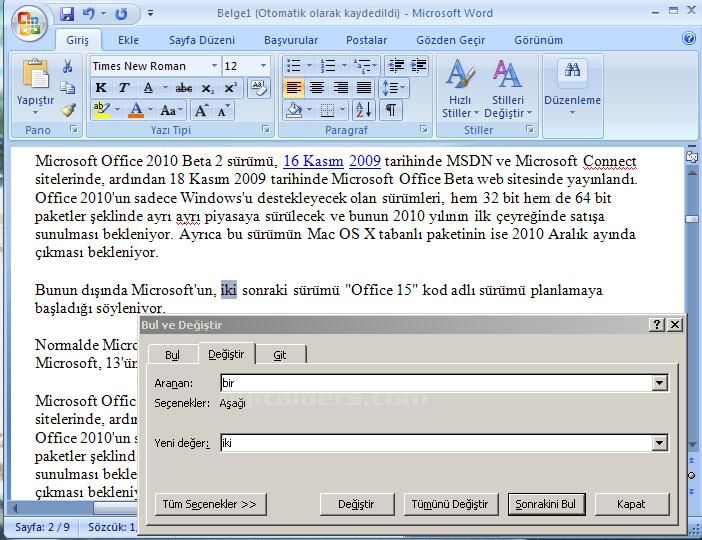The width and height of the screenshot is (702, 540).
Task: Click Tümünü Değiştir button
Action: (x=450, y=504)
